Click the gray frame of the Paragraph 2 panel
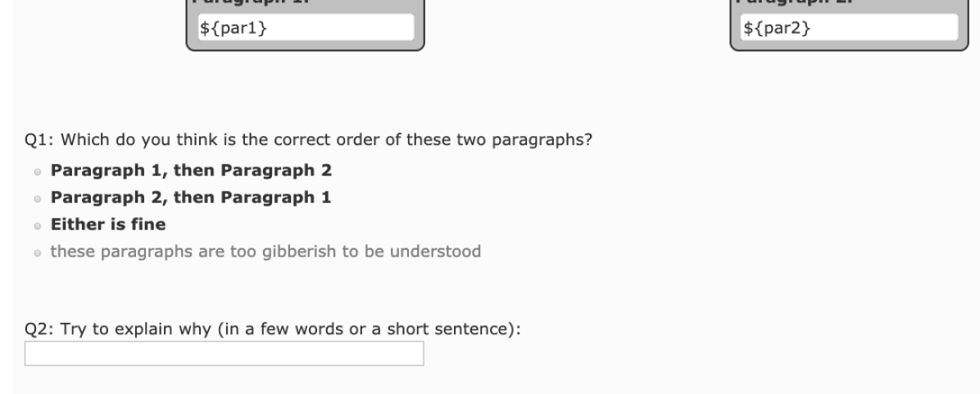This screenshot has width=980, height=394. 850,46
